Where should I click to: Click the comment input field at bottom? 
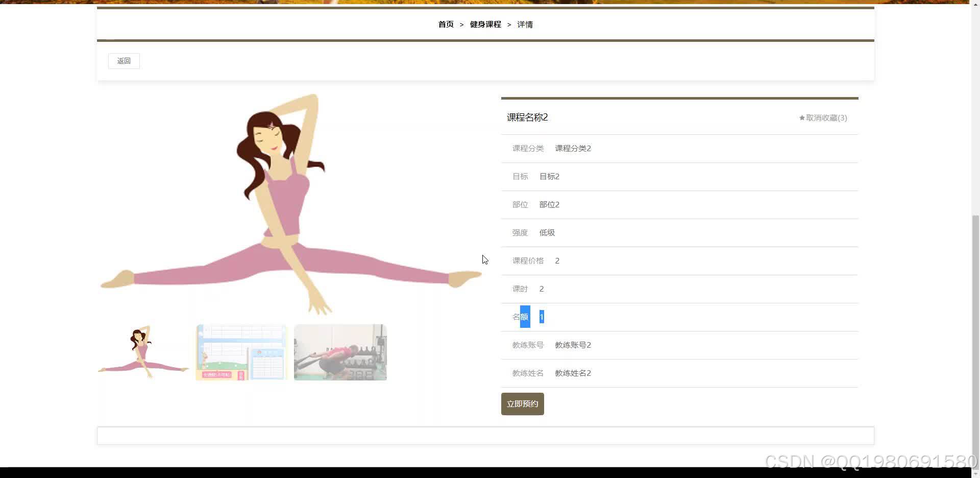[485, 435]
